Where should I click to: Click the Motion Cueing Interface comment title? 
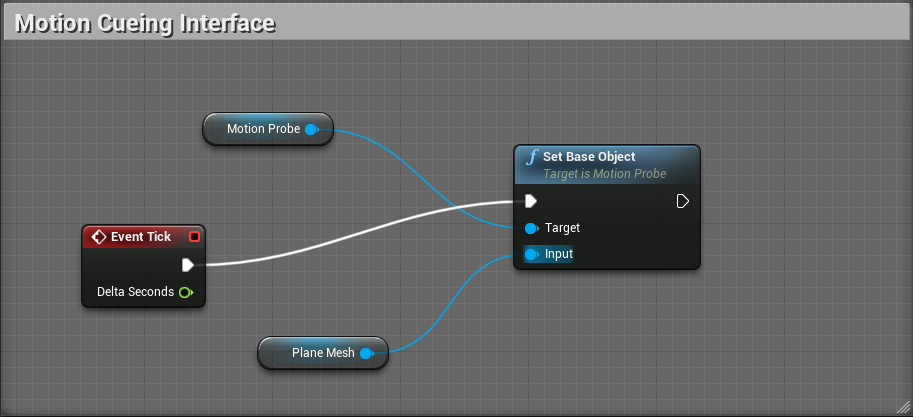(x=144, y=24)
